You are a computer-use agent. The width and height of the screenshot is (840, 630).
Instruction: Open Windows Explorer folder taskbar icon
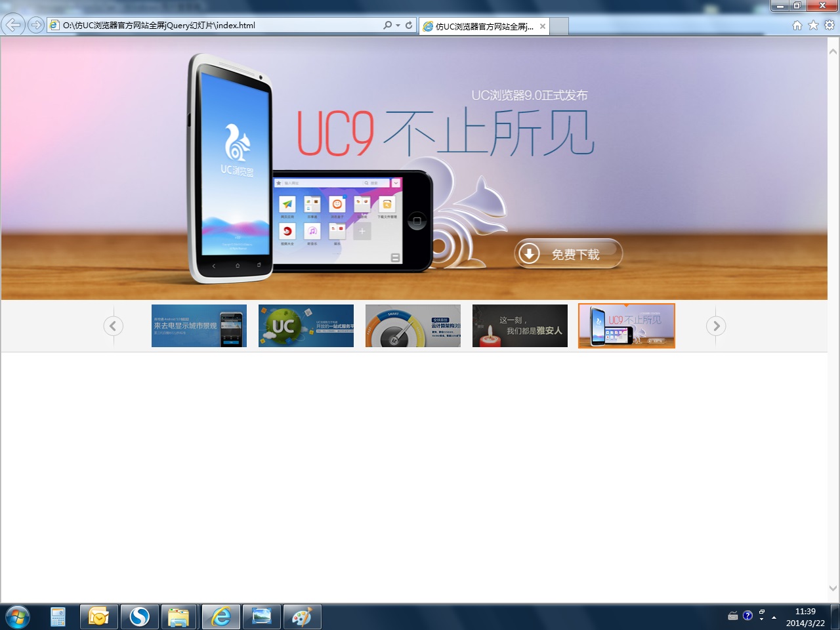180,618
